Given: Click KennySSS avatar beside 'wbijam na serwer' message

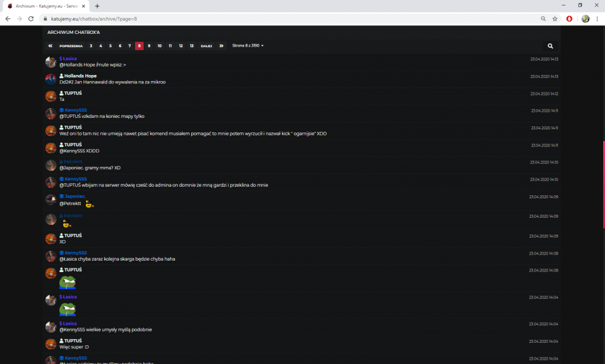Looking at the screenshot, I should (51, 183).
